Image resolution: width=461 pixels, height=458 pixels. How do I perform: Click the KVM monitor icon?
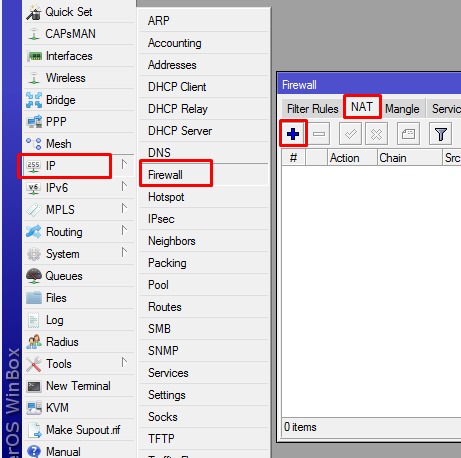34,408
